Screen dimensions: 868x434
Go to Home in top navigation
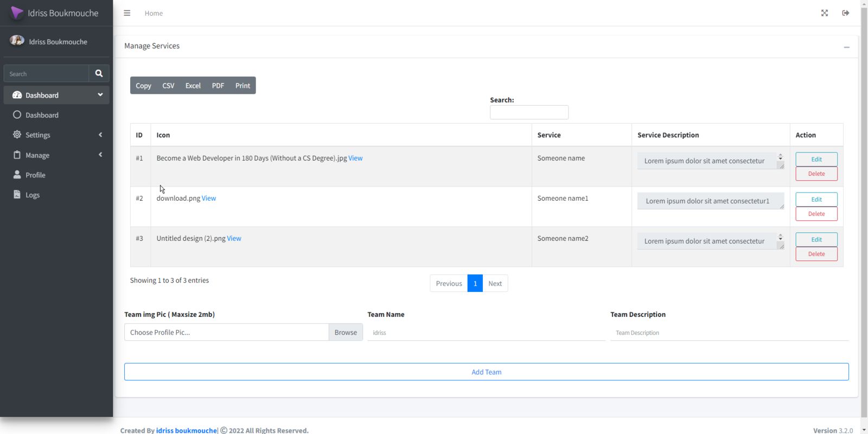point(154,13)
